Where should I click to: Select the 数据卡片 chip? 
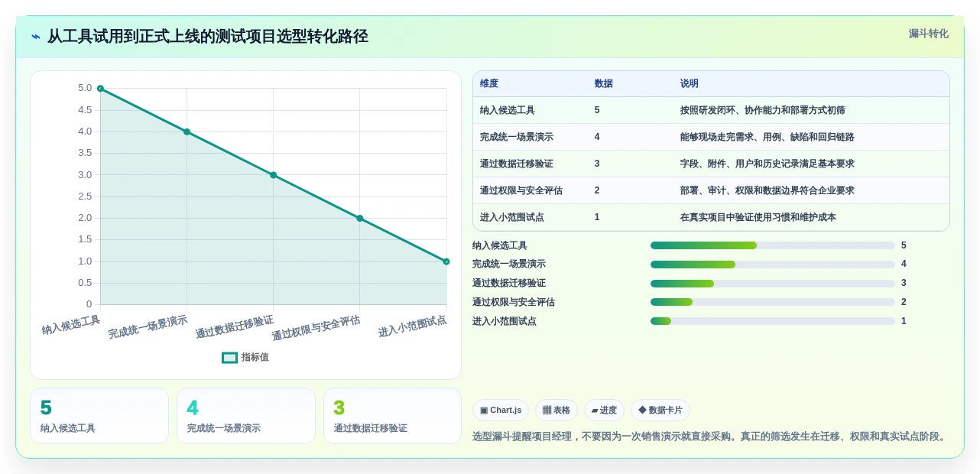660,410
